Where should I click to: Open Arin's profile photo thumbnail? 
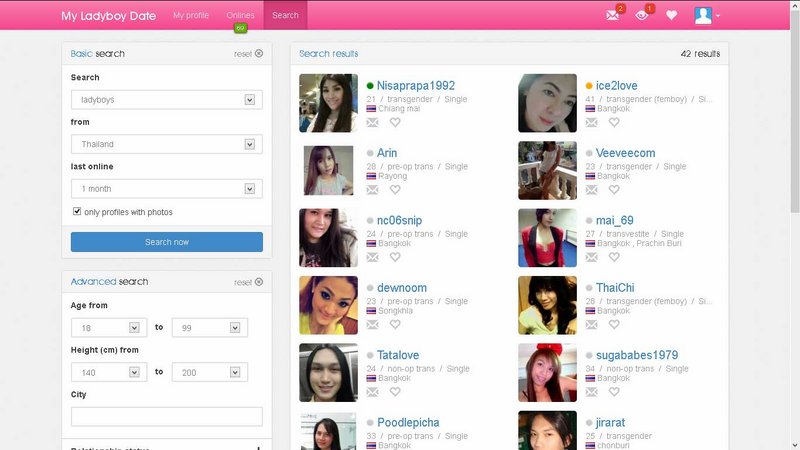[x=329, y=170]
